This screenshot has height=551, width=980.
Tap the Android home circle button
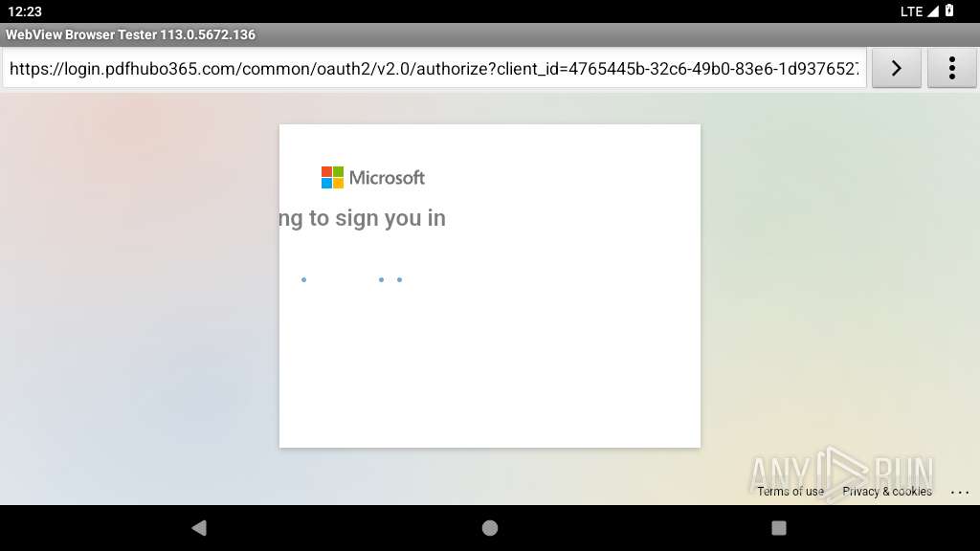[x=490, y=528]
